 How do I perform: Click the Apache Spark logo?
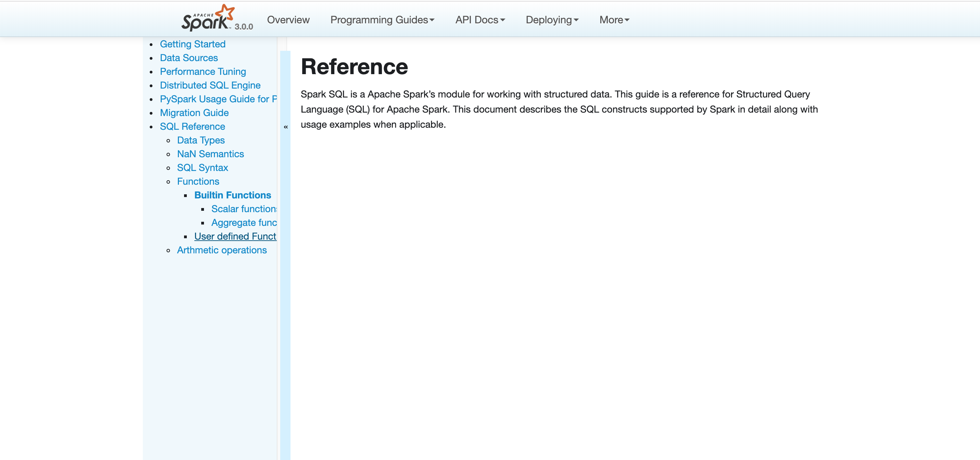pyautogui.click(x=207, y=19)
